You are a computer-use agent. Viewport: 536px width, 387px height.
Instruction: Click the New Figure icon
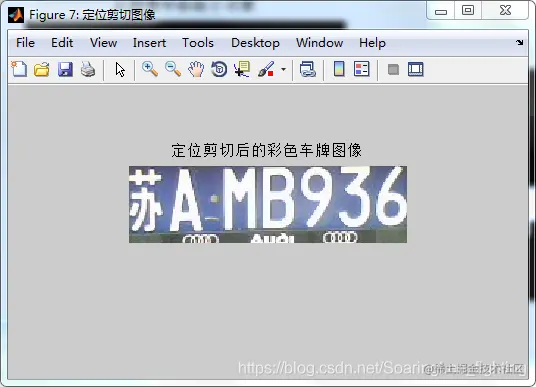pos(19,69)
